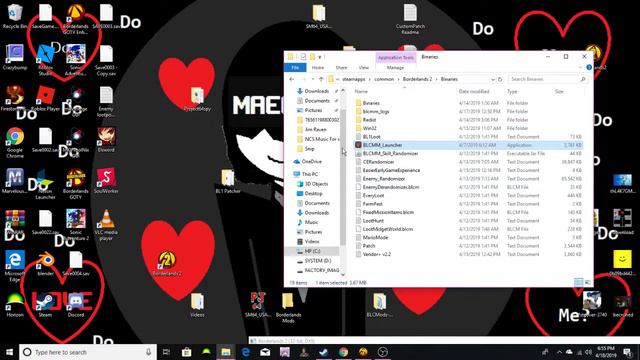Screen dimensions: 640x360
Task: Open the Recycle Bin desktop icon
Action: click(15, 16)
